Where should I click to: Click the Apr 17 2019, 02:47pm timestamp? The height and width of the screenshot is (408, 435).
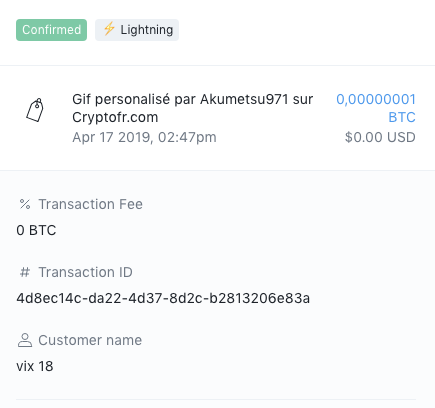144,137
